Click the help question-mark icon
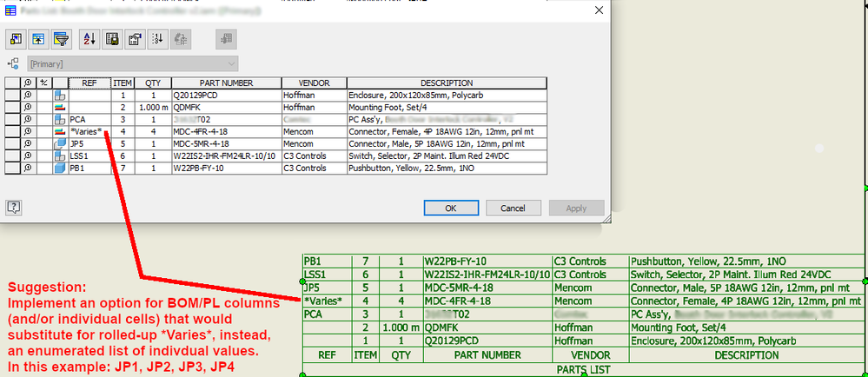The height and width of the screenshot is (377, 868). pos(14,208)
